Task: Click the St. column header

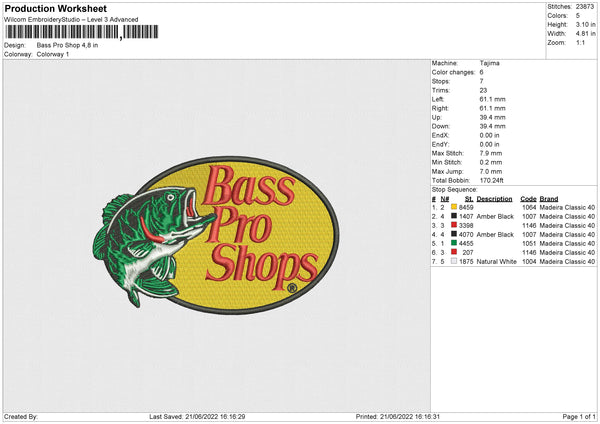Action: tap(469, 199)
